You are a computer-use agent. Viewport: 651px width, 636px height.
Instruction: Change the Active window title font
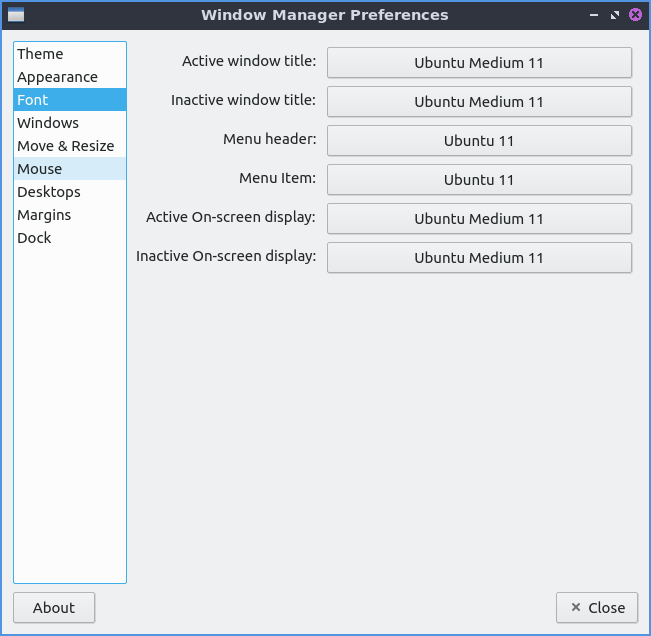(x=479, y=62)
